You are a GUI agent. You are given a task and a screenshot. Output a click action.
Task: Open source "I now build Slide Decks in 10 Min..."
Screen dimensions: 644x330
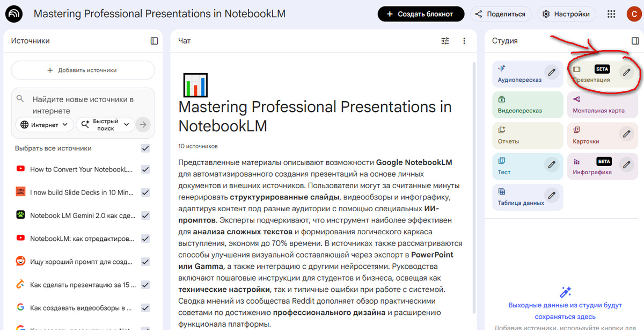point(82,192)
